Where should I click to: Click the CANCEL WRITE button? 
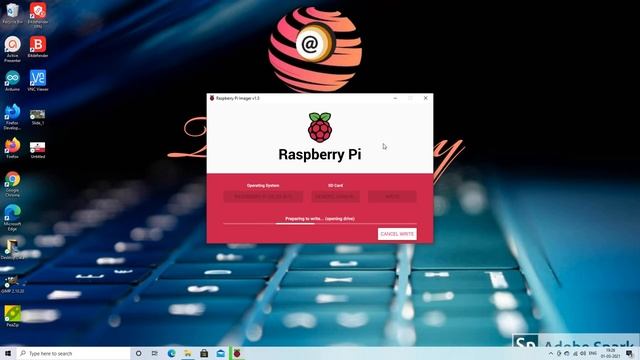click(397, 234)
